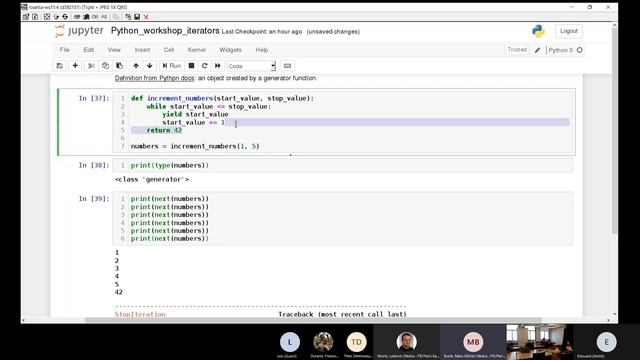This screenshot has height=360, width=640.
Task: Open the Kernel menu
Action: point(197,50)
